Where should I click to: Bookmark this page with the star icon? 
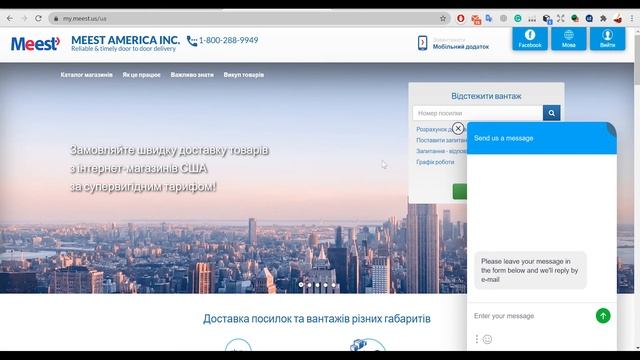[443, 18]
